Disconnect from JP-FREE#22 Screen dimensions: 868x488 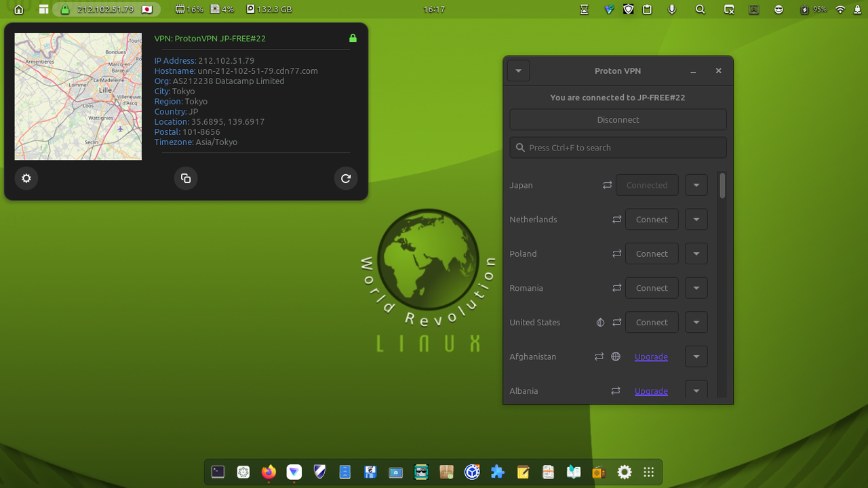point(618,119)
